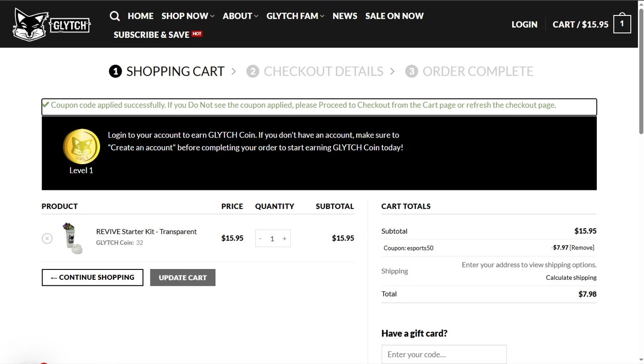The image size is (644, 364).
Task: Open the NEWS page
Action: click(345, 16)
